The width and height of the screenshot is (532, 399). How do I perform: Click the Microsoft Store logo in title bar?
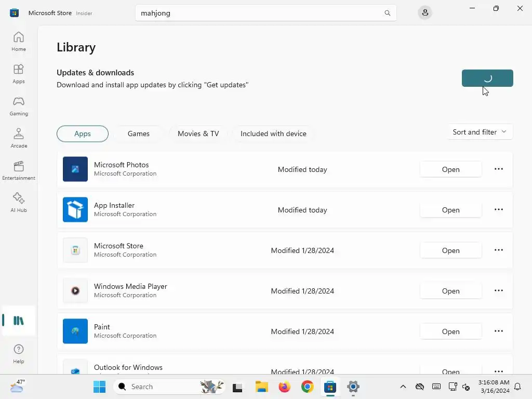pos(14,13)
